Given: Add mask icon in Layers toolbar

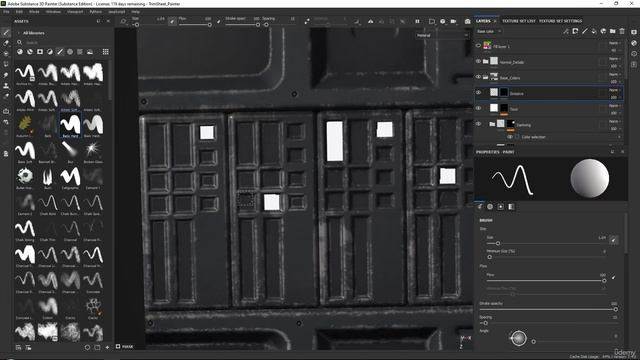Looking at the screenshot, I should [x=575, y=31].
